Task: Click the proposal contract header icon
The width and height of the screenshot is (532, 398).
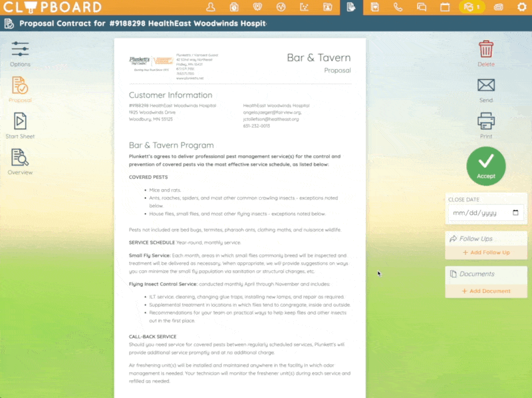Action: click(9, 23)
